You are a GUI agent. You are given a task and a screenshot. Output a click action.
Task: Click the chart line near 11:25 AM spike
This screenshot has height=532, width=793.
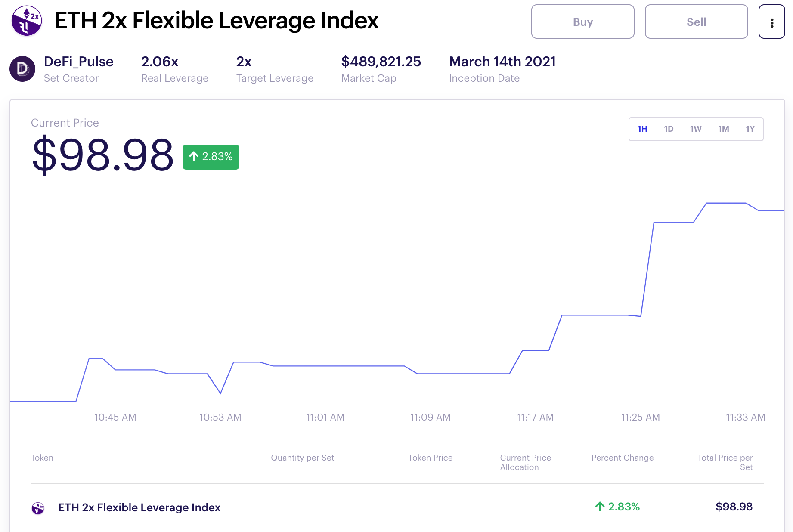click(x=647, y=269)
